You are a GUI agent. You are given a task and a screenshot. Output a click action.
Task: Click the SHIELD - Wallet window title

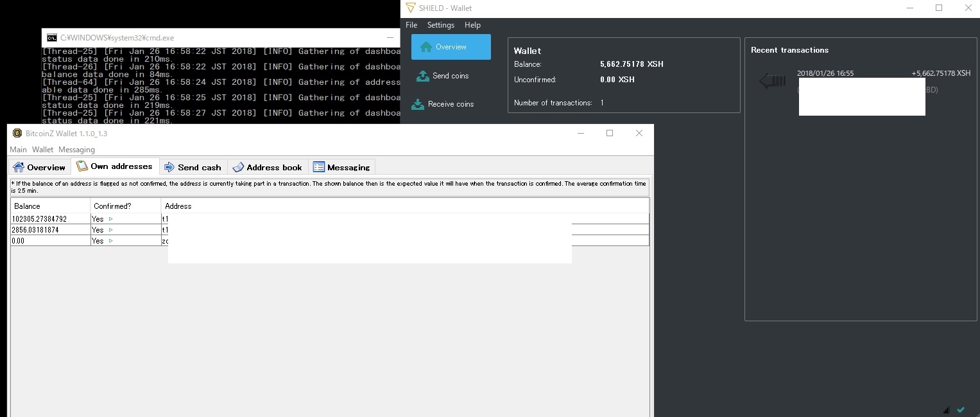tap(445, 8)
